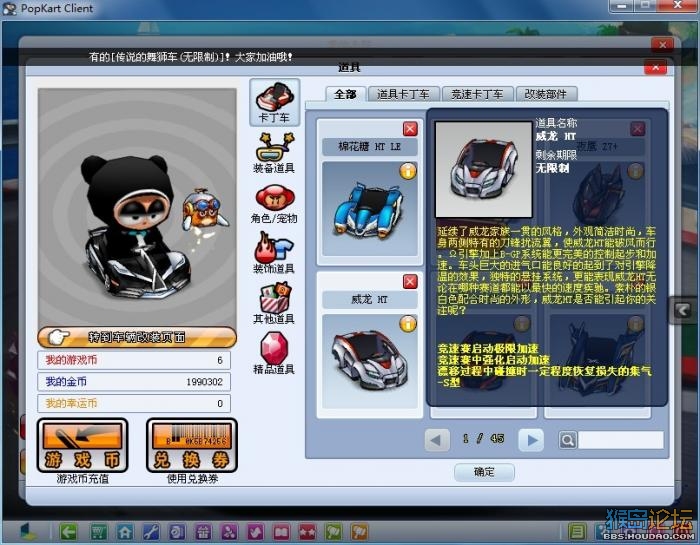Switch to the 全部 tab
The height and width of the screenshot is (545, 700).
(345, 94)
